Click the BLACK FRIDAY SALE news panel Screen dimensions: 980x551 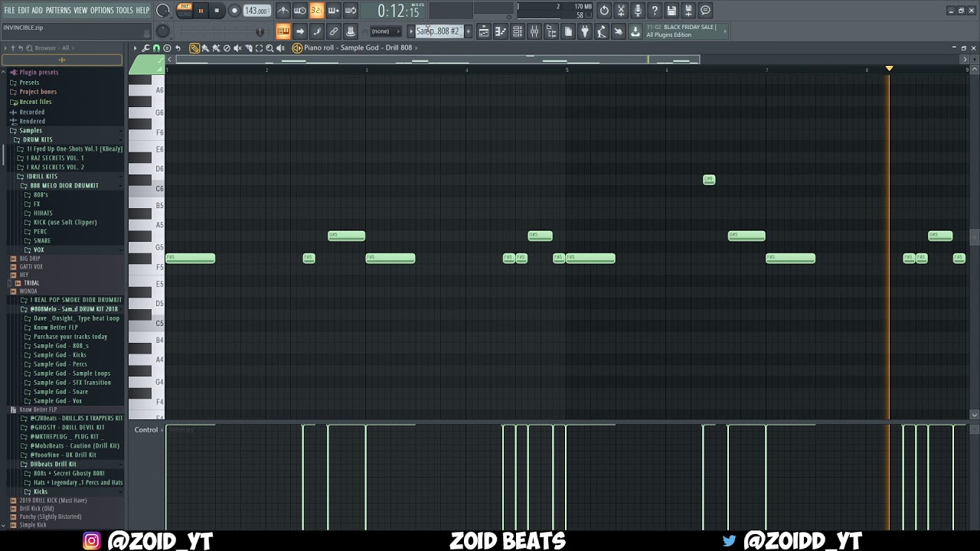[685, 31]
